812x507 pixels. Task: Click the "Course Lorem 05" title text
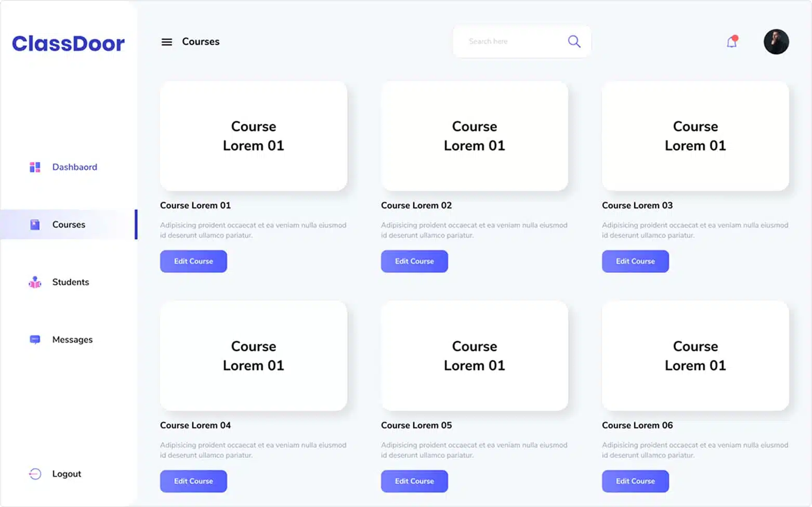[x=416, y=425]
